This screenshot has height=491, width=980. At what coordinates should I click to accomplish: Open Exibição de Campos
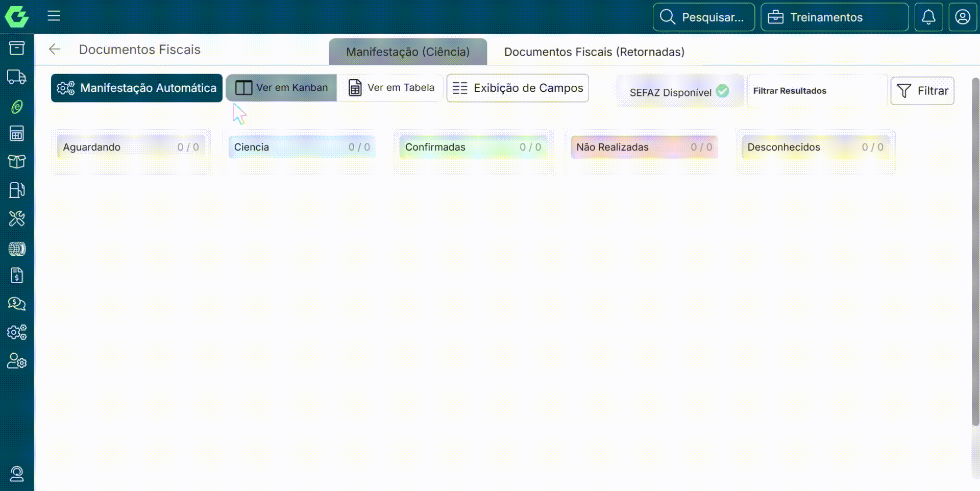coord(518,88)
